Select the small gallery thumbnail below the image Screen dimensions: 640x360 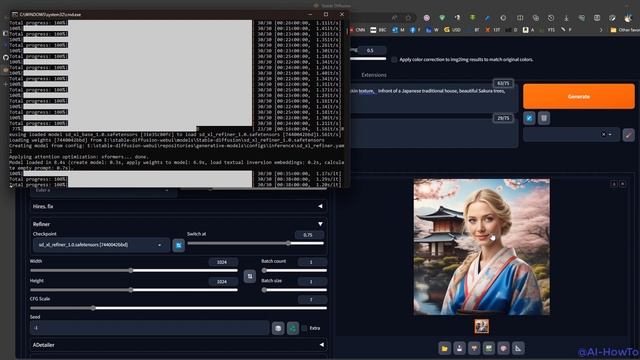pyautogui.click(x=482, y=326)
